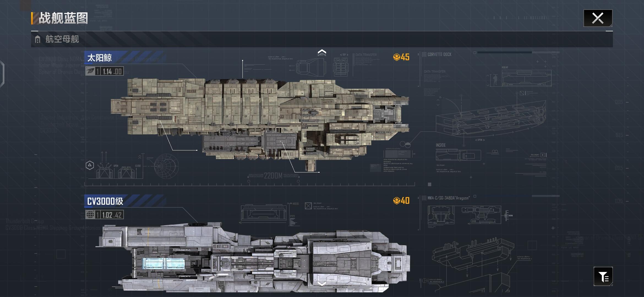Click the 战舰蓝图 page title
This screenshot has width=644, height=297.
(x=63, y=18)
